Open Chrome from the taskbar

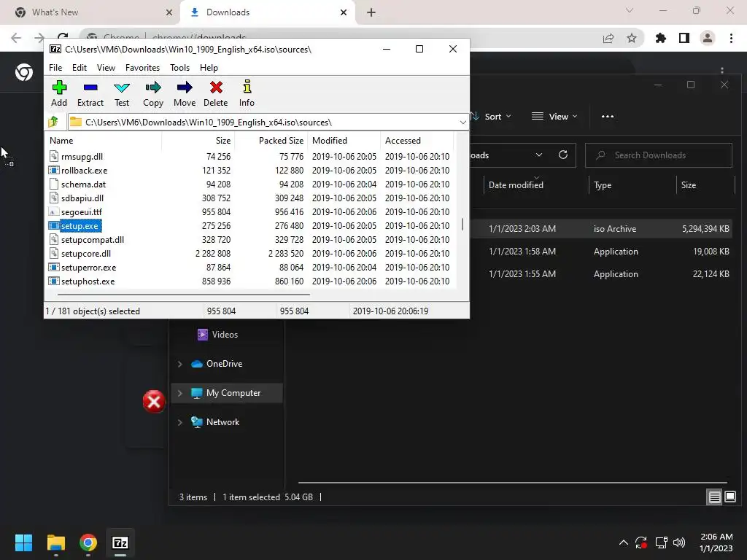point(88,542)
